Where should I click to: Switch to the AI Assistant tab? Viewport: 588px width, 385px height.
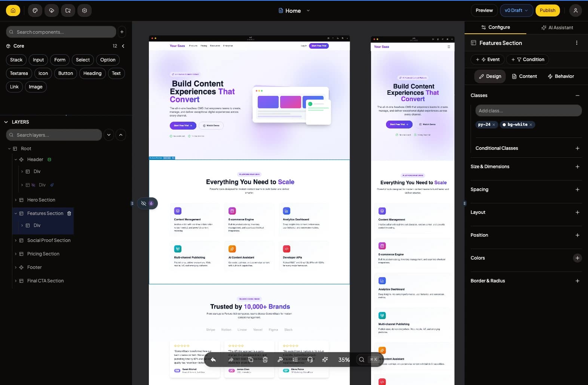point(557,27)
